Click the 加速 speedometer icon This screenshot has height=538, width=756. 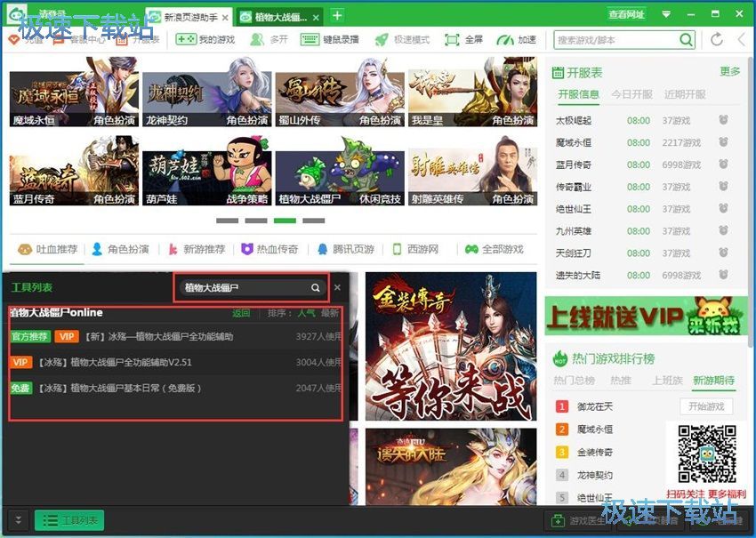tap(505, 39)
